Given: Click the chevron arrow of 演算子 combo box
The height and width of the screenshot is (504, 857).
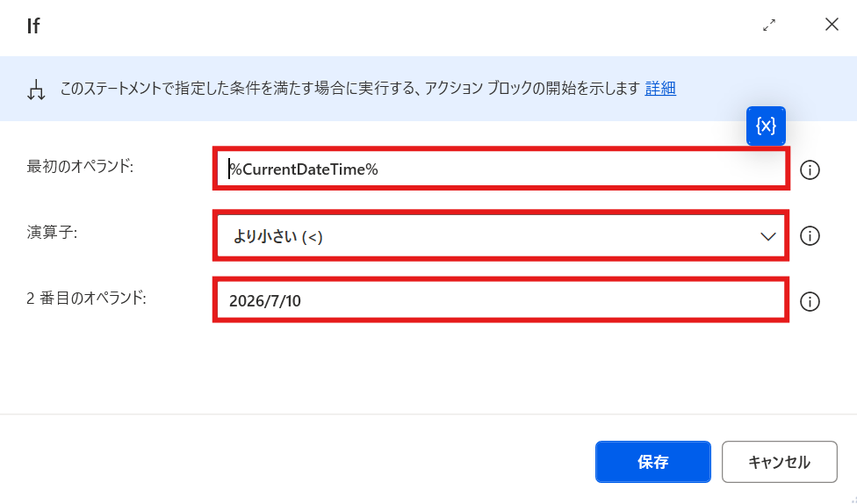Looking at the screenshot, I should tap(768, 237).
